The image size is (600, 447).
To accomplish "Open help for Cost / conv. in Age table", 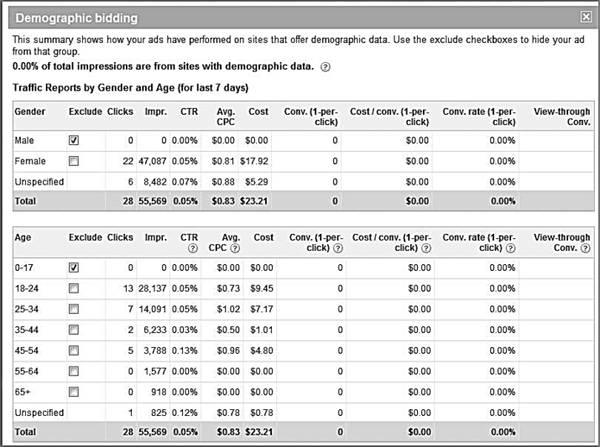I will coord(426,248).
